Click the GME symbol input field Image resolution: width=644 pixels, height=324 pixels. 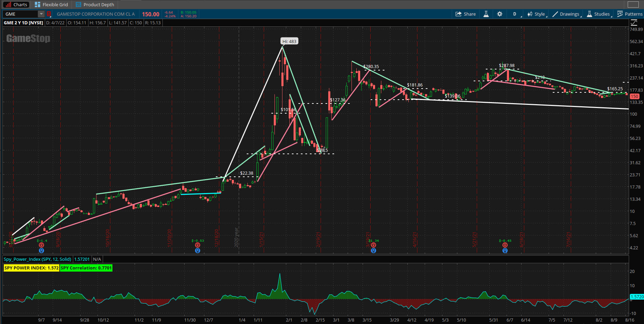coord(20,14)
